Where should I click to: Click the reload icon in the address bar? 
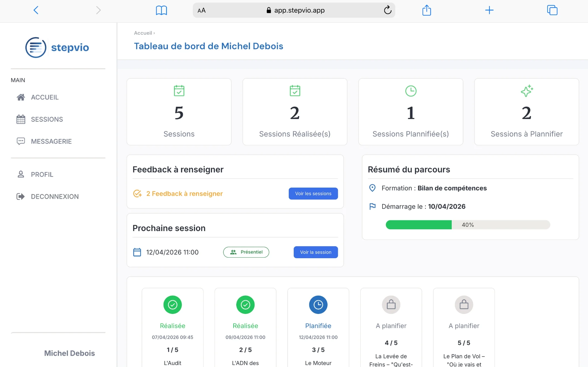pyautogui.click(x=387, y=10)
